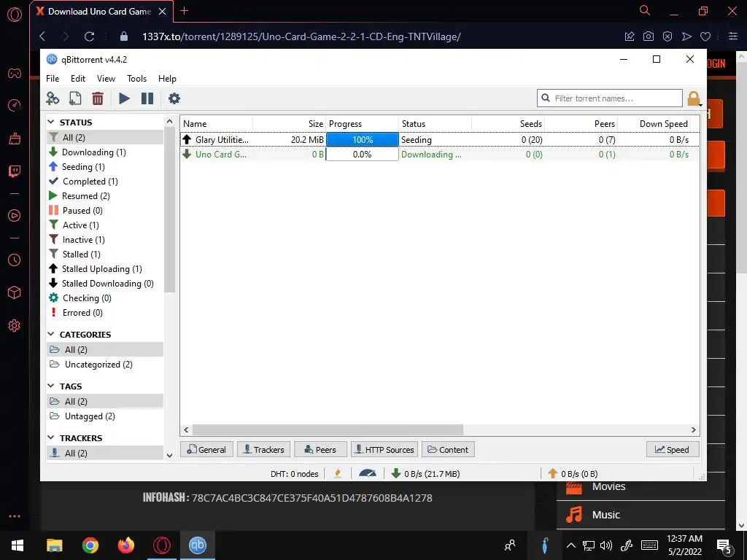Screen dimensions: 747x560
Task: Select the Glary Utilitie... torrent row
Action: tap(440, 139)
